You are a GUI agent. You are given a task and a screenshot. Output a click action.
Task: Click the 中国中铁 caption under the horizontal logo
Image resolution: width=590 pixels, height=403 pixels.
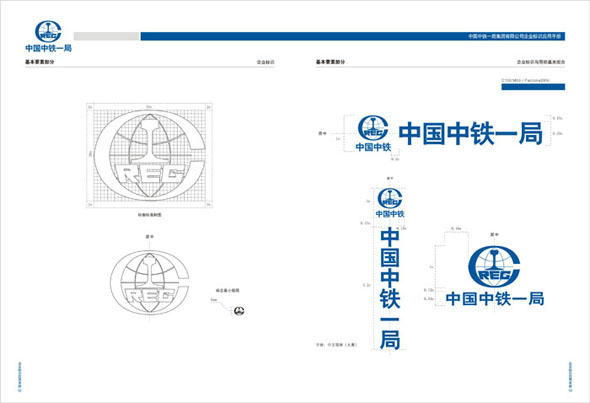point(373,147)
